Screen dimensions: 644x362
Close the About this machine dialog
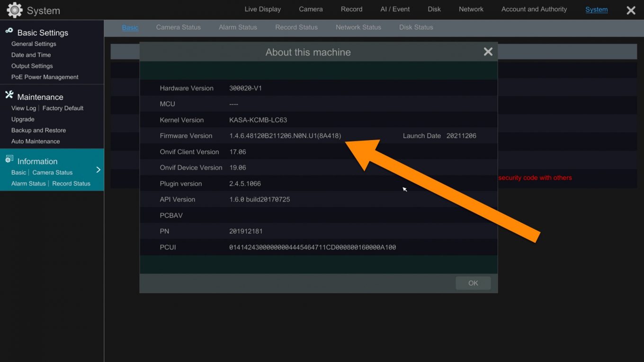pyautogui.click(x=488, y=52)
